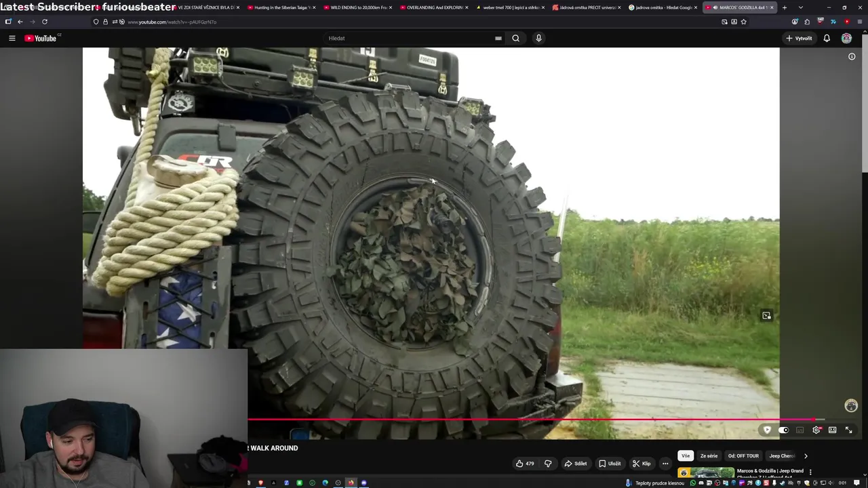Switch to jadrova omitka Google search tab
Screen dimensions: 868x488
(x=662, y=7)
